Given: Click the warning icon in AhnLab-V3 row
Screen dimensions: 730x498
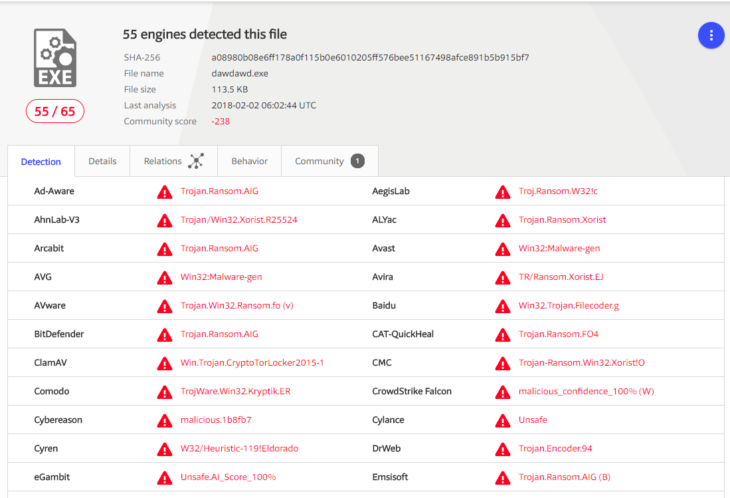Looking at the screenshot, I should [164, 220].
